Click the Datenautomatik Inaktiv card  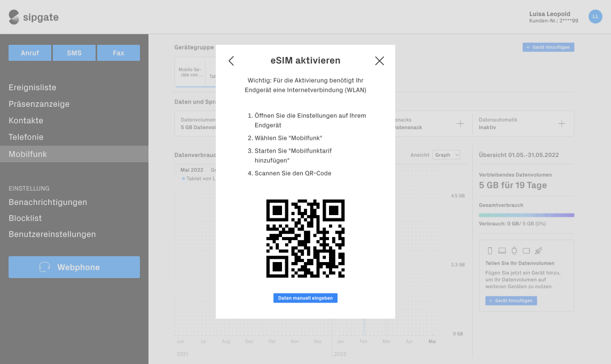tap(523, 124)
